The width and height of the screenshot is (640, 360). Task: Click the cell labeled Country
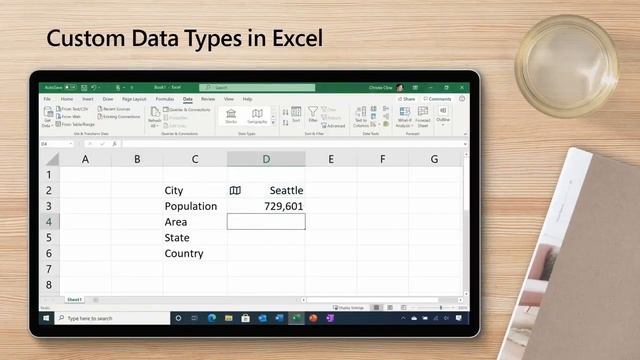195,253
